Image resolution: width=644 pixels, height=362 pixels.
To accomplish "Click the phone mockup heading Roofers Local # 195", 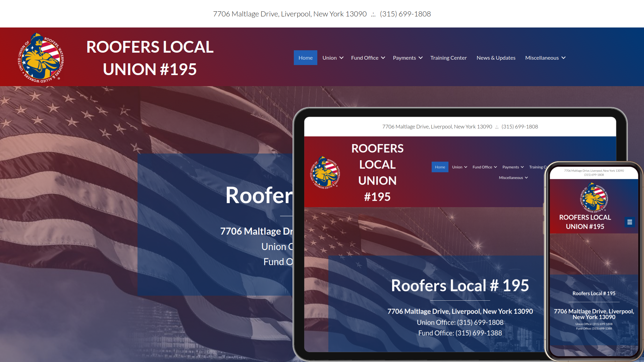I will [x=594, y=293].
